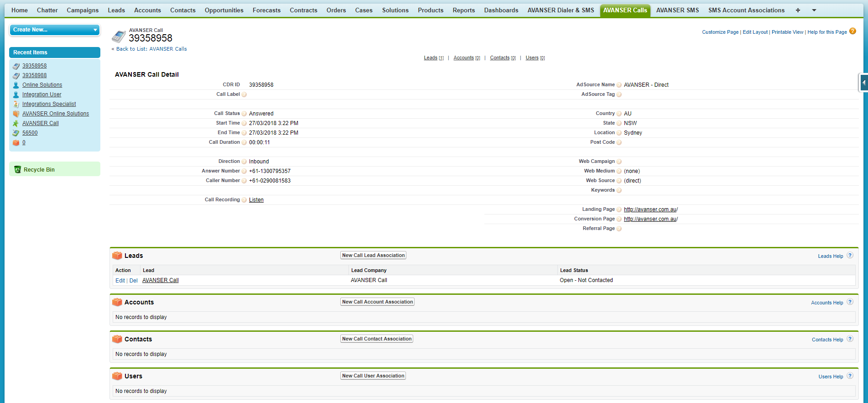Click the Lead Status column header

click(574, 270)
